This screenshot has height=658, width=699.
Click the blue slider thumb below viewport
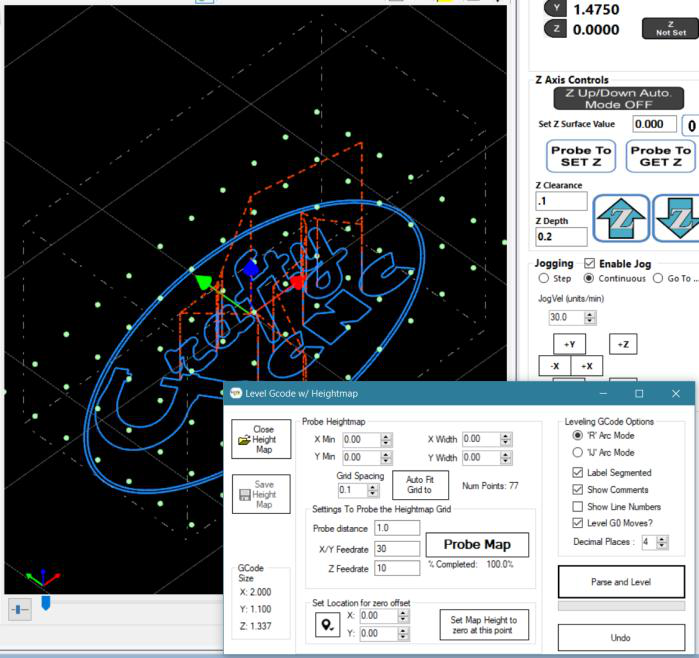[x=45, y=603]
